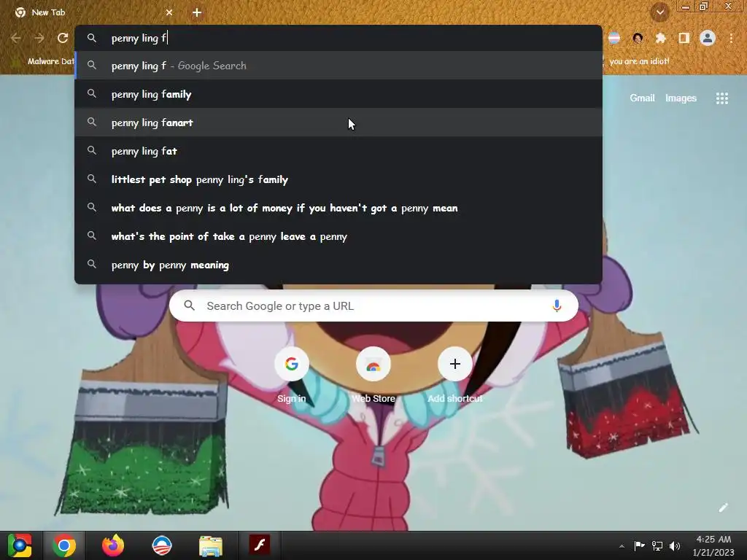Open the volume speaker tray icon
747x560 pixels.
675,545
